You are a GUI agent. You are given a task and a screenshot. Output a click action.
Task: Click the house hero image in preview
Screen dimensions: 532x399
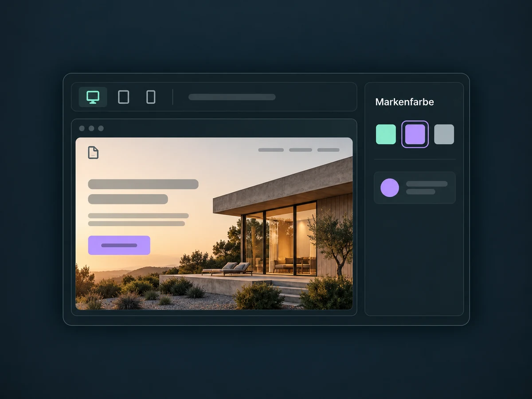point(214,223)
